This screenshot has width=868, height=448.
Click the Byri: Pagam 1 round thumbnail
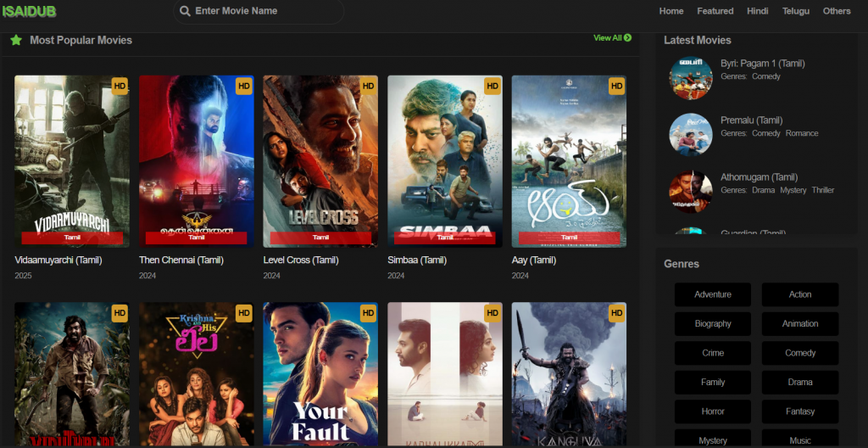[x=691, y=78]
